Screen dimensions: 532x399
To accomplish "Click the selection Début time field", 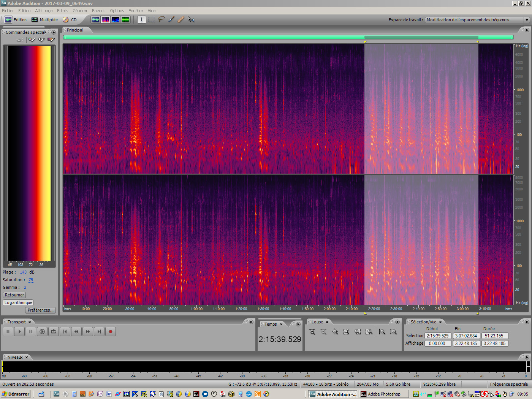I will 437,336.
